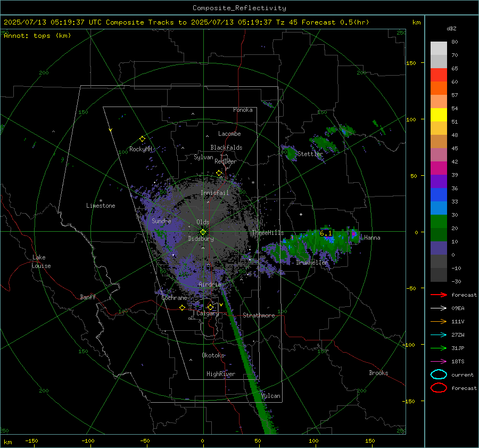Viewport: 479px width, 448px height.
Task: Click the RedDeer city label
Action: tap(226, 161)
